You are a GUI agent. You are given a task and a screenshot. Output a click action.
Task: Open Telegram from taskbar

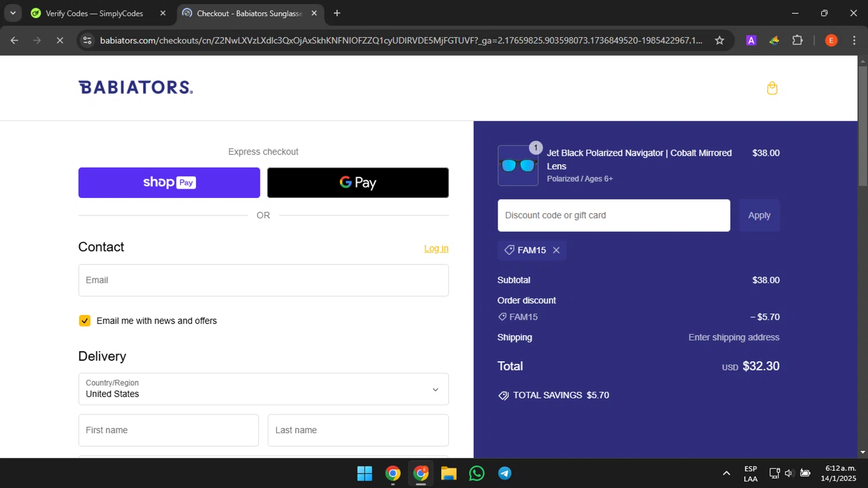coord(505,474)
